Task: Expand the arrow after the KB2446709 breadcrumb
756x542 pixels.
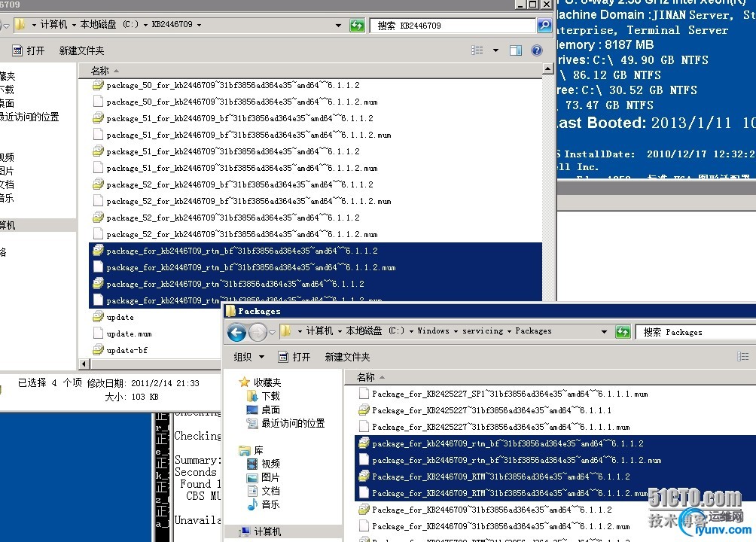Action: tap(199, 25)
